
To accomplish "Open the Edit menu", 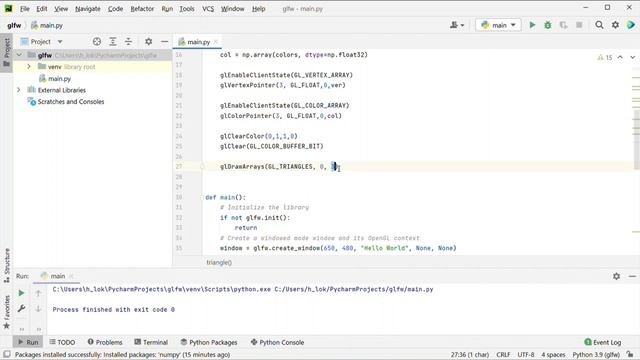I will 42,9.
